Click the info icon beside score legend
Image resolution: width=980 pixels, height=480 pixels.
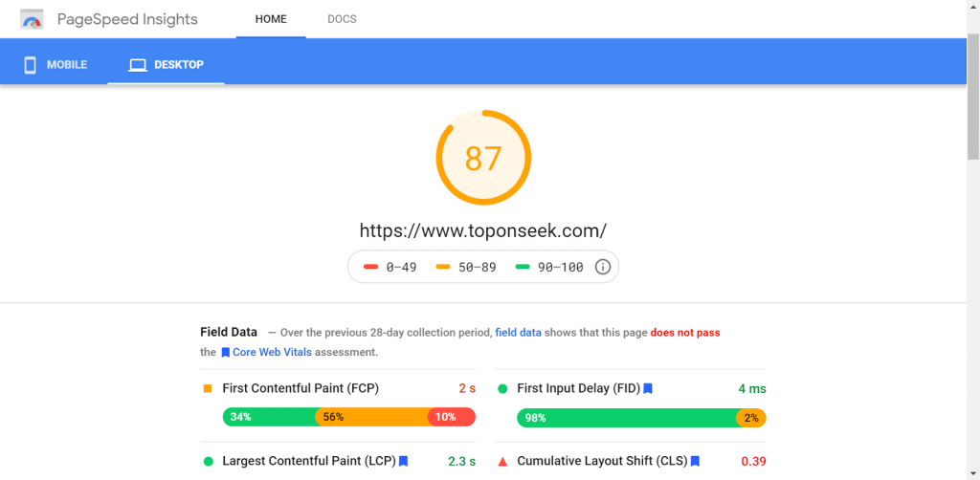pyautogui.click(x=603, y=267)
